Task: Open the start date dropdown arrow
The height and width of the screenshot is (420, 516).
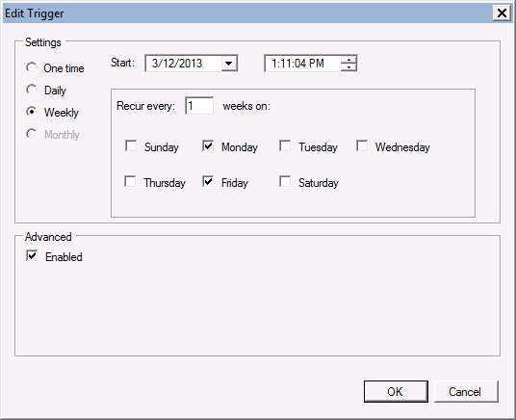Action: coord(229,64)
